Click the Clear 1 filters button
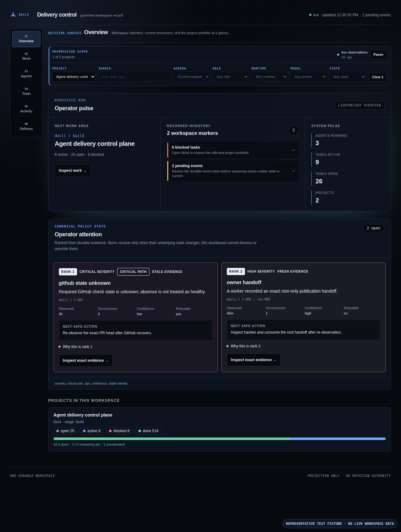This screenshot has height=532, width=401. 378,77
